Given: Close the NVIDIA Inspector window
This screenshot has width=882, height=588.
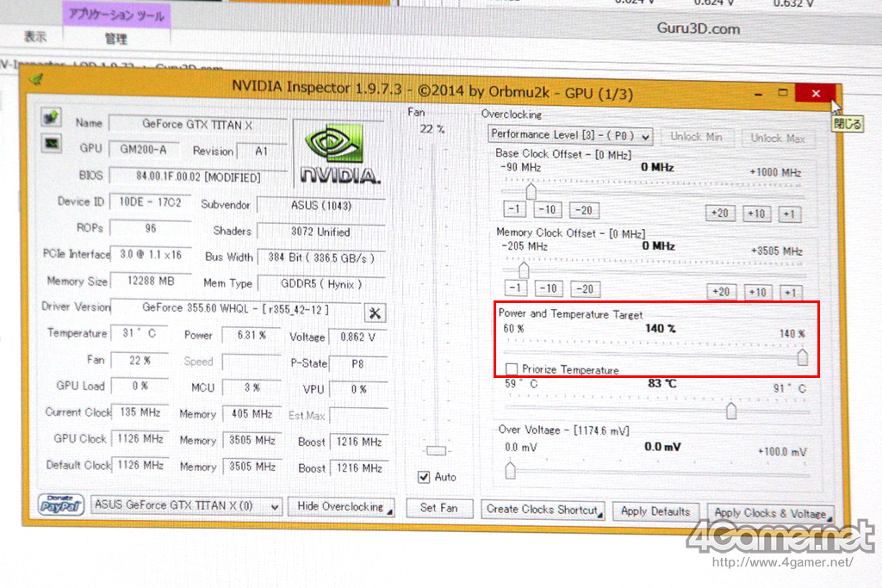Looking at the screenshot, I should click(817, 93).
